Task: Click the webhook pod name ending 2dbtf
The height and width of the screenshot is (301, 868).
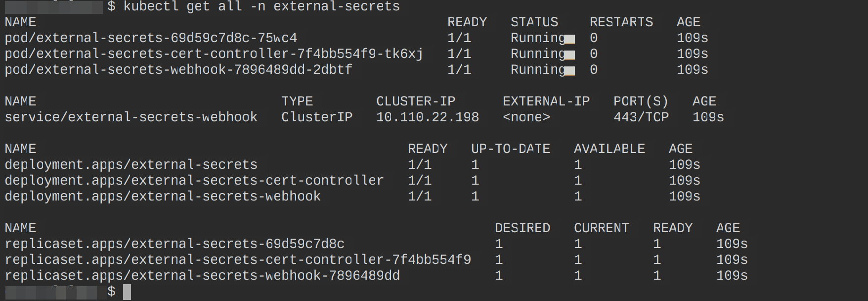Action: tap(178, 70)
